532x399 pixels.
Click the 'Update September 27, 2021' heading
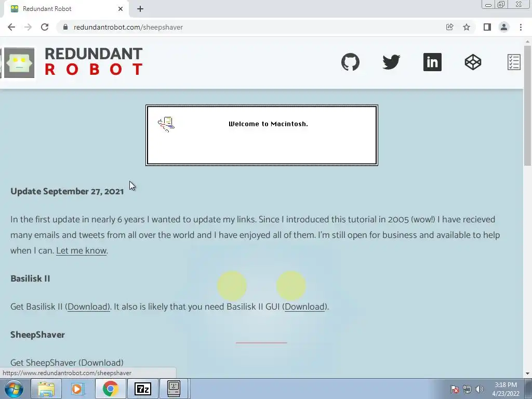tap(67, 191)
